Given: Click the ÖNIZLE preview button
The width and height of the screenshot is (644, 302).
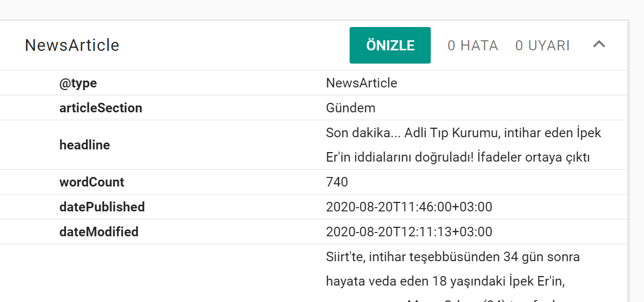Looking at the screenshot, I should (x=390, y=46).
